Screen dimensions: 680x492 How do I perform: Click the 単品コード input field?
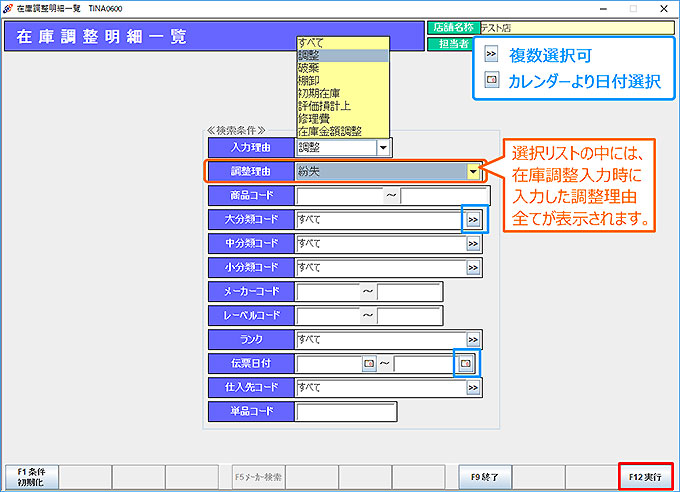pos(346,411)
